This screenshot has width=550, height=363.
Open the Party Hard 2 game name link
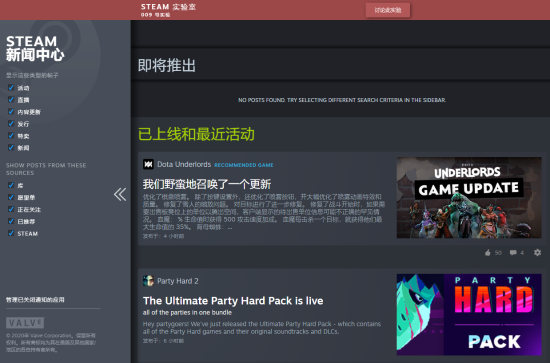(x=178, y=281)
